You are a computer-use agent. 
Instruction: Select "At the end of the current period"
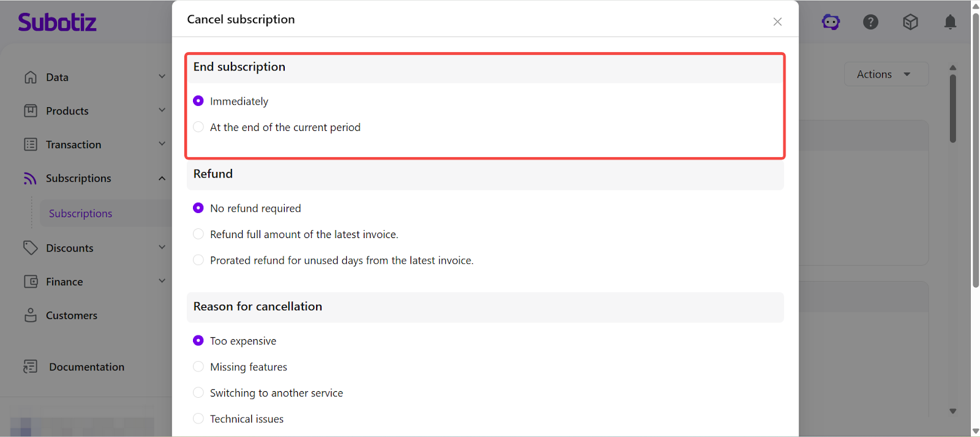coord(198,127)
